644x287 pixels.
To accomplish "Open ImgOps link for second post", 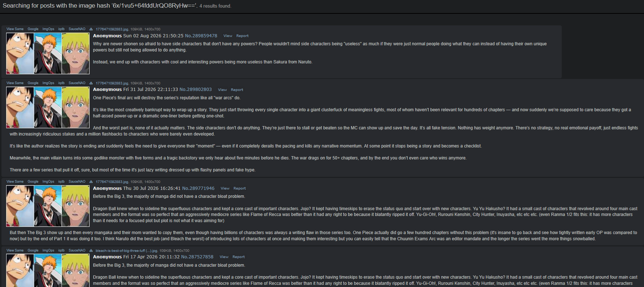I will coord(48,83).
